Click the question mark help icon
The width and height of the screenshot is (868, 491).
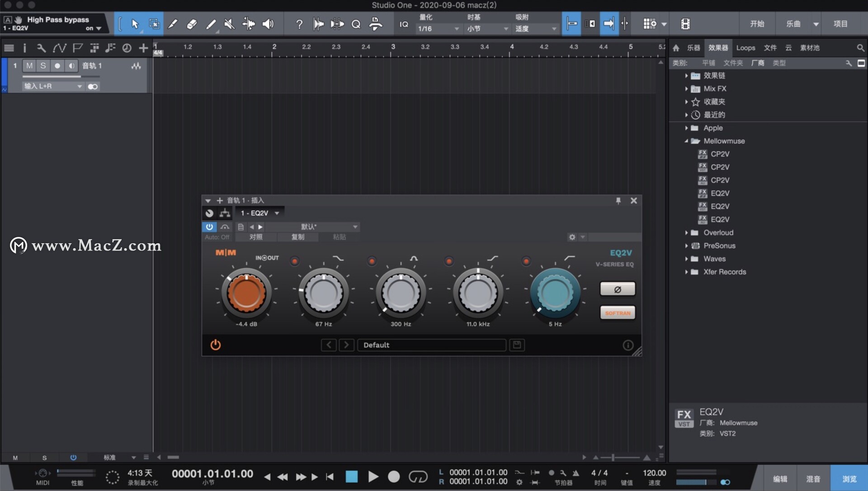point(299,24)
